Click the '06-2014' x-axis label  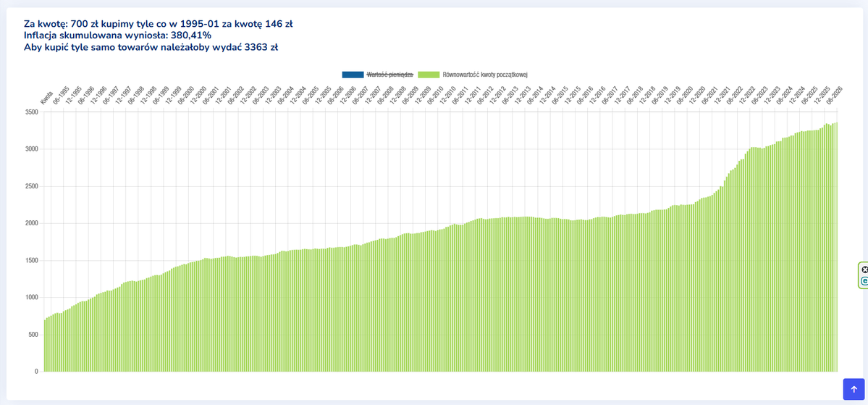pyautogui.click(x=536, y=96)
